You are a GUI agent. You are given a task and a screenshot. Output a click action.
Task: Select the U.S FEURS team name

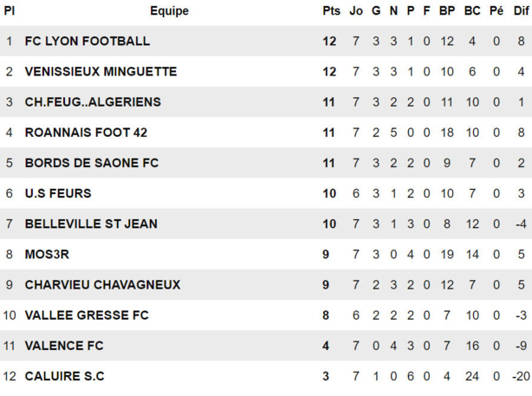click(x=57, y=193)
